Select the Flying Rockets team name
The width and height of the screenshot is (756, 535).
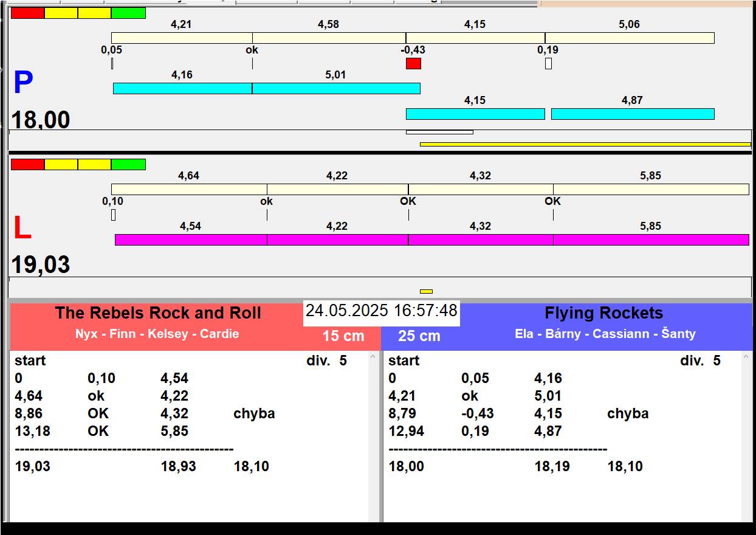point(603,313)
